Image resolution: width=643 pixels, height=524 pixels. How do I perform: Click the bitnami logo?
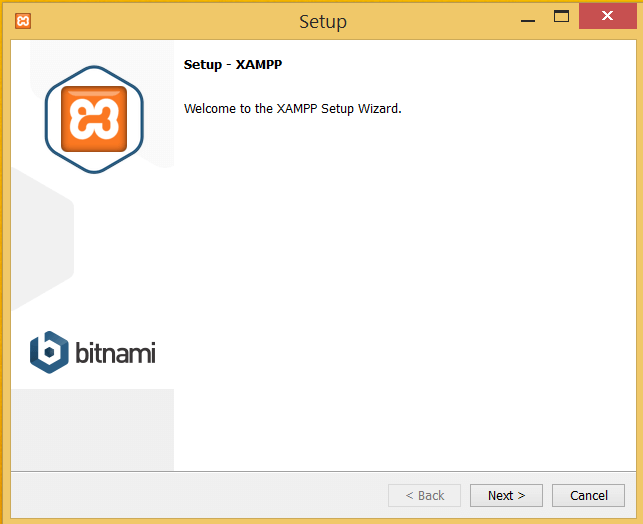93,352
